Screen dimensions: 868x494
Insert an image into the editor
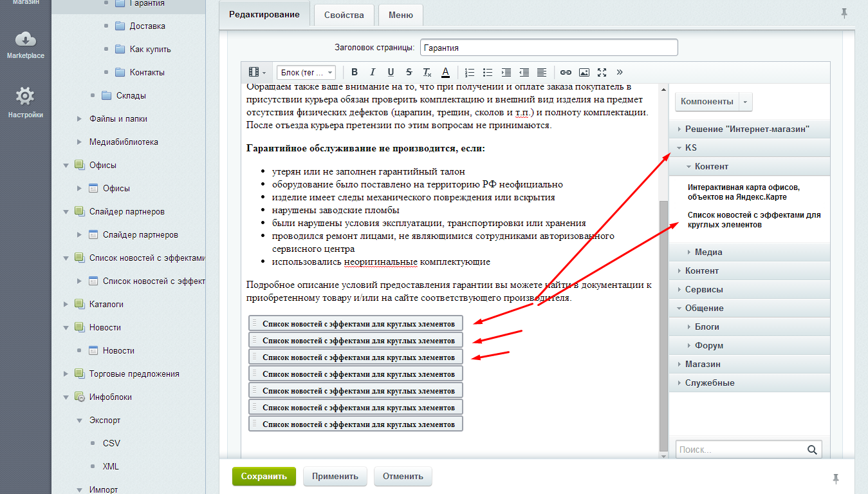(584, 72)
